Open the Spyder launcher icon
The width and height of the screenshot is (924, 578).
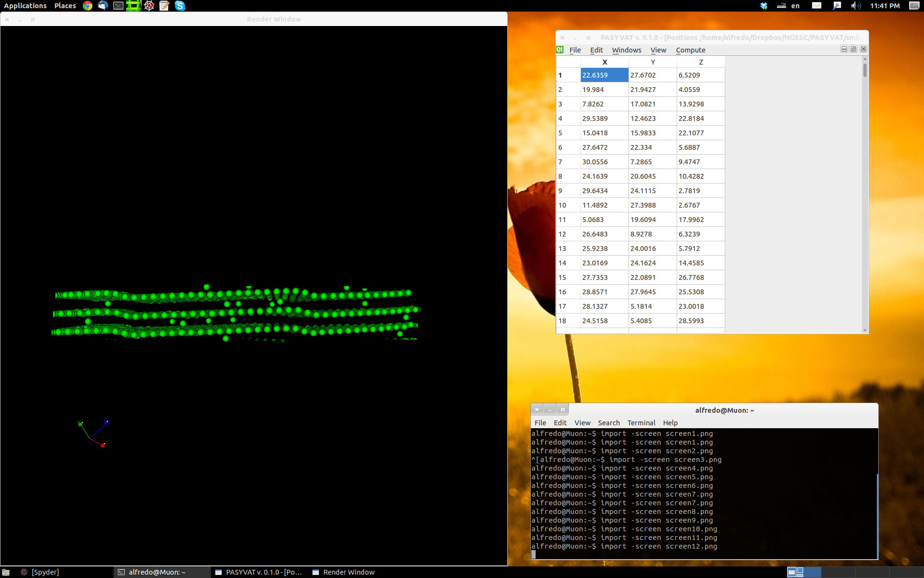[149, 6]
